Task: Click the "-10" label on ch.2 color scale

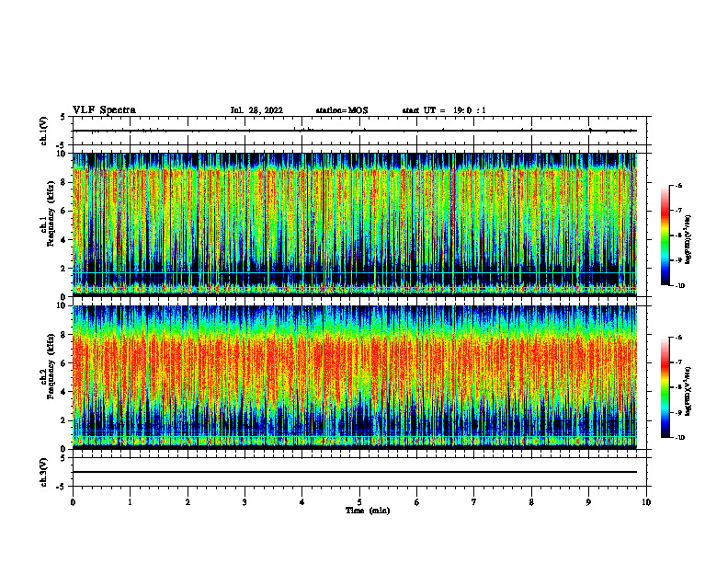Action: [679, 438]
